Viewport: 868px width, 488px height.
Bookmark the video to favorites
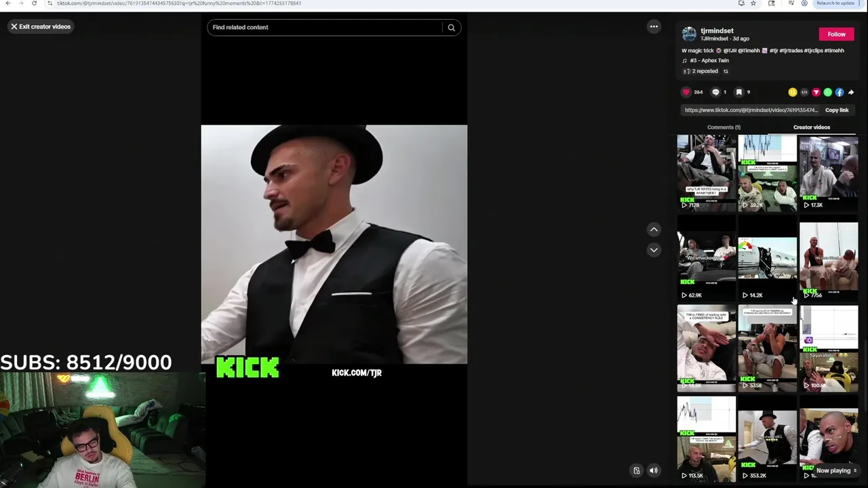tap(739, 92)
